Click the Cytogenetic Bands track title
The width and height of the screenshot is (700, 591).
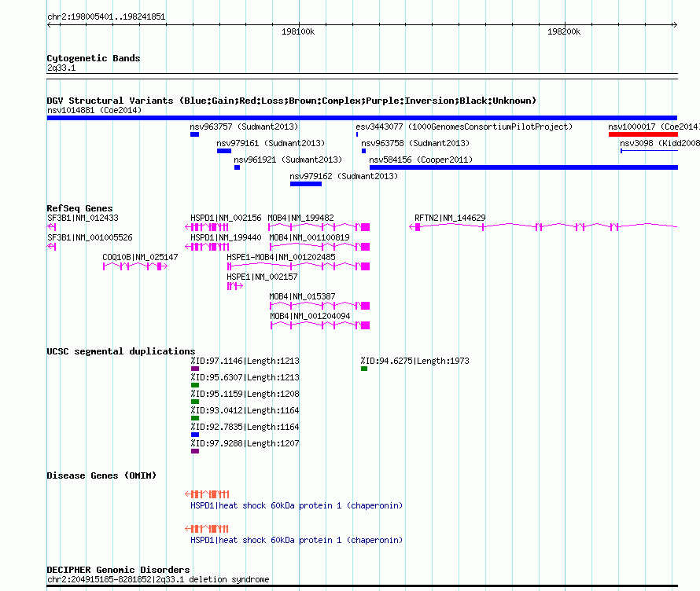pyautogui.click(x=94, y=58)
